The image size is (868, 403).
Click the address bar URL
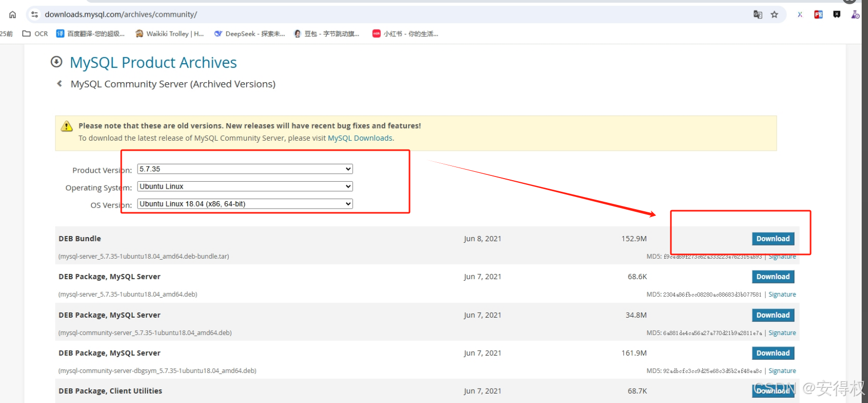121,15
